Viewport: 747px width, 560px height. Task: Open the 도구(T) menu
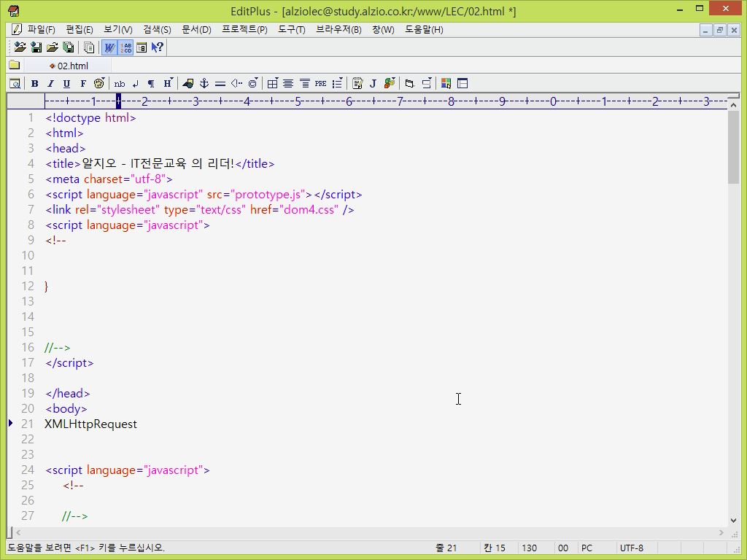coord(292,29)
